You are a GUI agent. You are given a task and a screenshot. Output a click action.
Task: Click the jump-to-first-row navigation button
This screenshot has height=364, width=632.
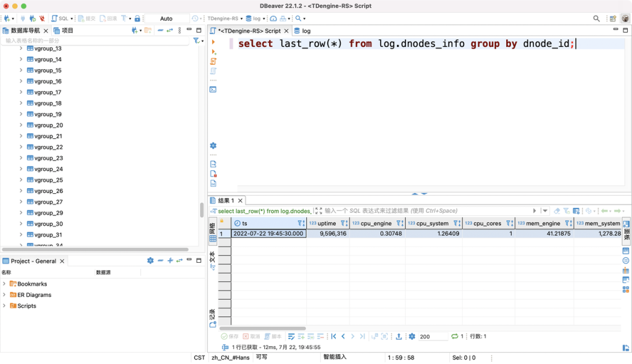tap(335, 336)
